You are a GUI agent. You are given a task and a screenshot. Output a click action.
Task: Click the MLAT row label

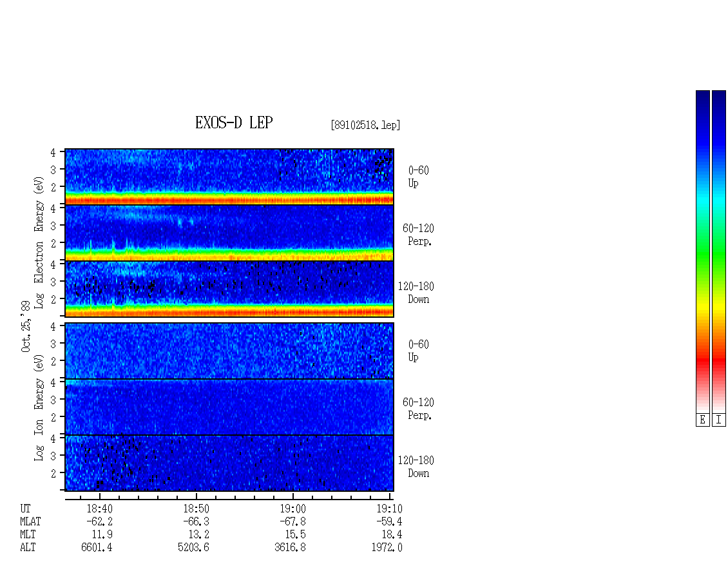31,521
